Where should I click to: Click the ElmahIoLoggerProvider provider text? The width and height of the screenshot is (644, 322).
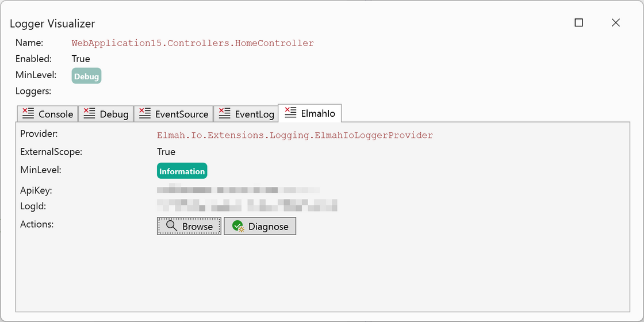click(295, 135)
